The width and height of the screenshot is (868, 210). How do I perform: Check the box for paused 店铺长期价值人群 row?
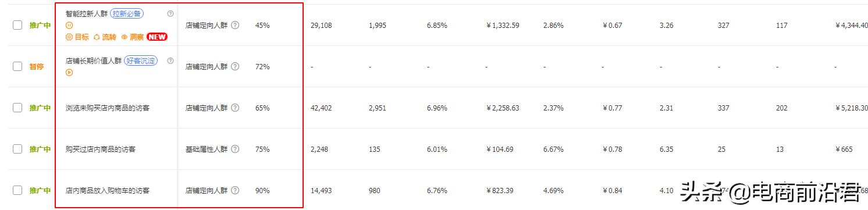[17, 66]
